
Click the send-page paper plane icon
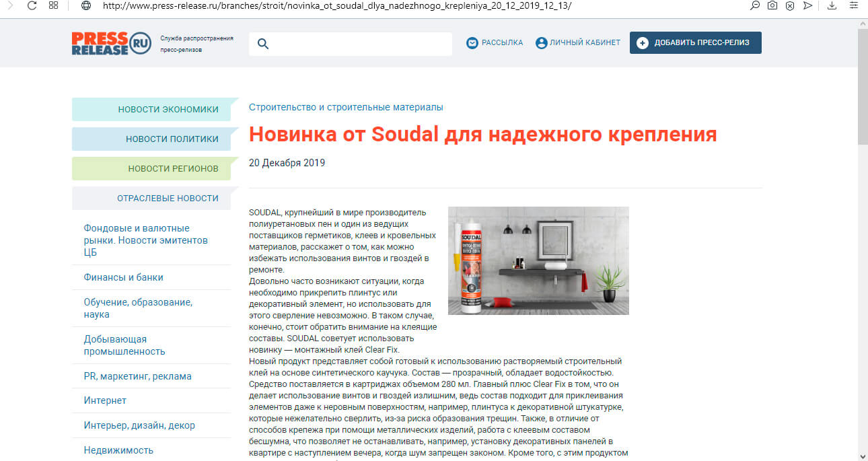pyautogui.click(x=808, y=5)
